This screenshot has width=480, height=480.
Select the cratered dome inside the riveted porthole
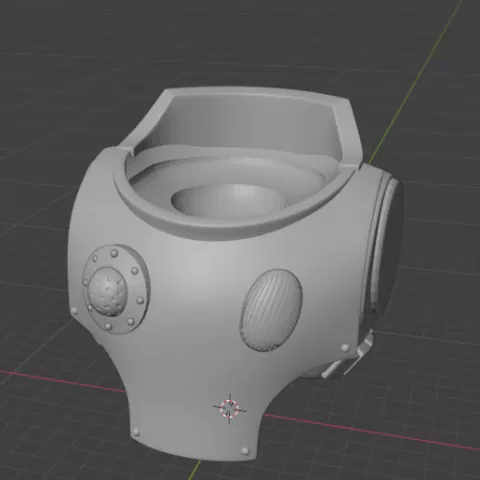point(108,291)
